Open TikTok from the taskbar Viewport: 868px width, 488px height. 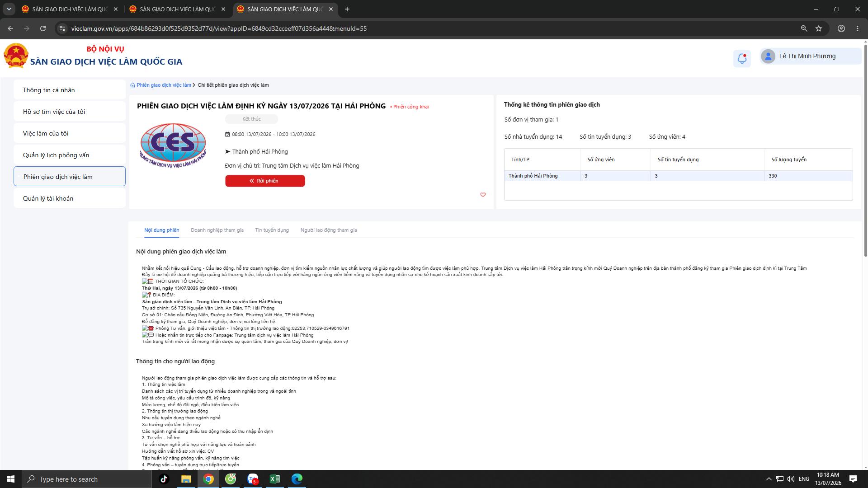[x=164, y=479]
